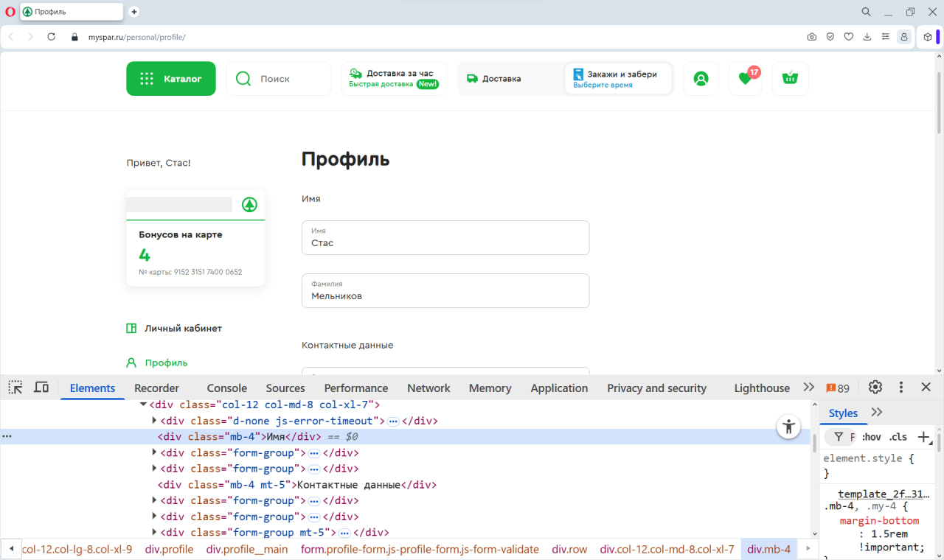944x560 pixels.
Task: Open the issues counter showing 89
Action: point(838,388)
